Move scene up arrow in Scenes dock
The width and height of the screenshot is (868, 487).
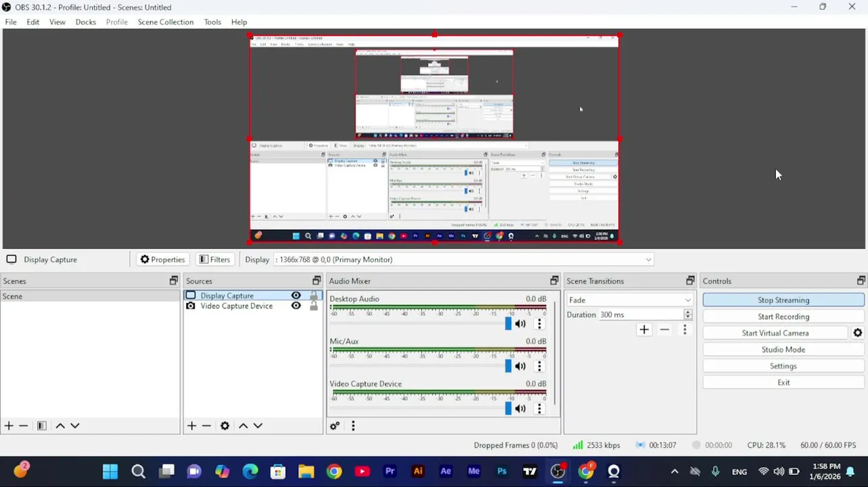coord(60,425)
